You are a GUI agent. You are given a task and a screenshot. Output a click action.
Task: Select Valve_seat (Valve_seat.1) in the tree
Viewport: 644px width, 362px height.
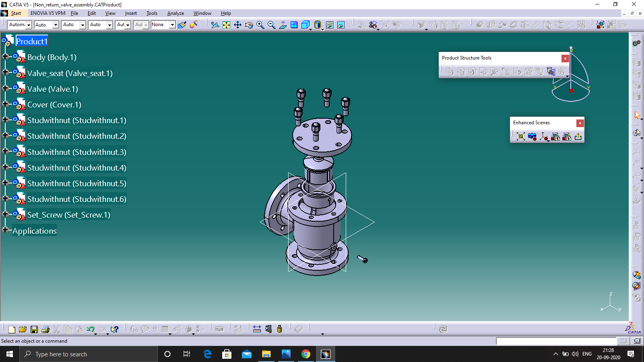[x=70, y=73]
